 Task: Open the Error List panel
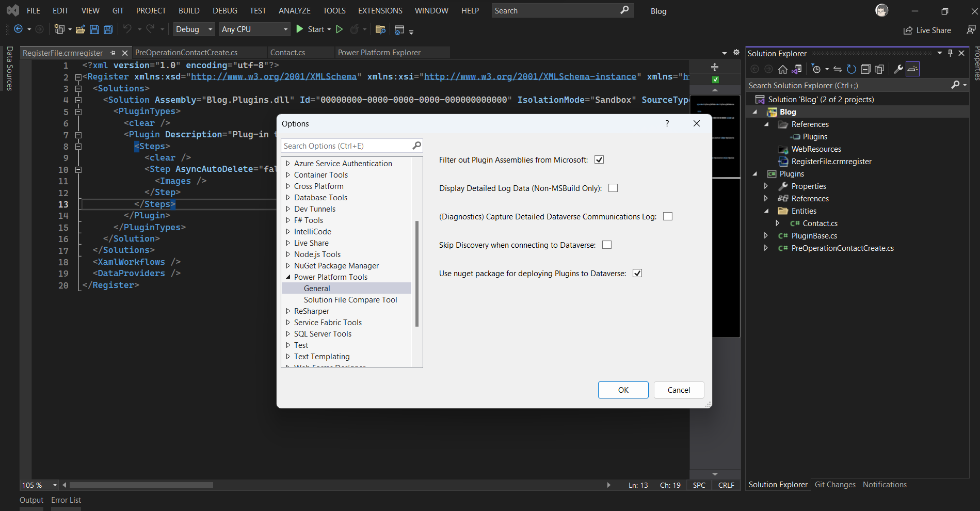pos(66,500)
